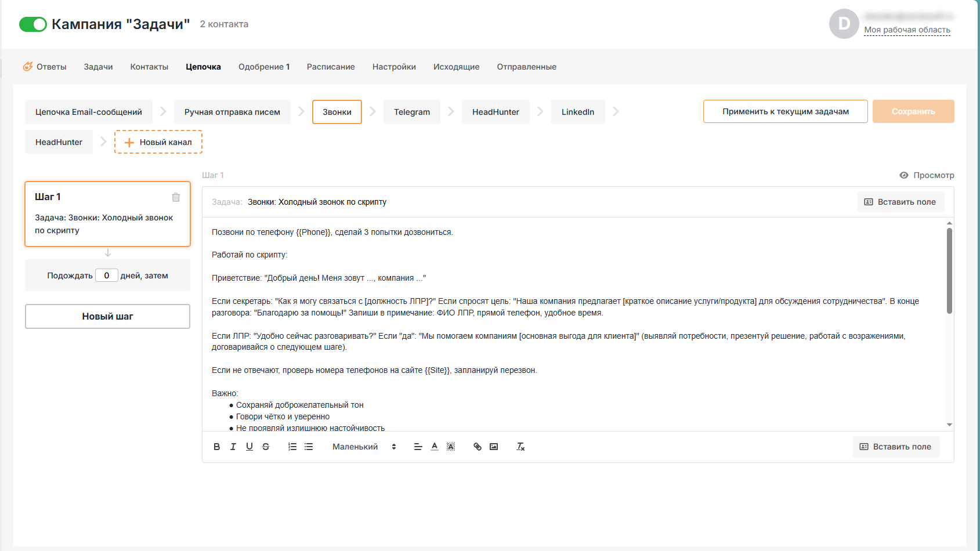Click the wait days input field
This screenshot has height=551, width=980.
pos(107,275)
